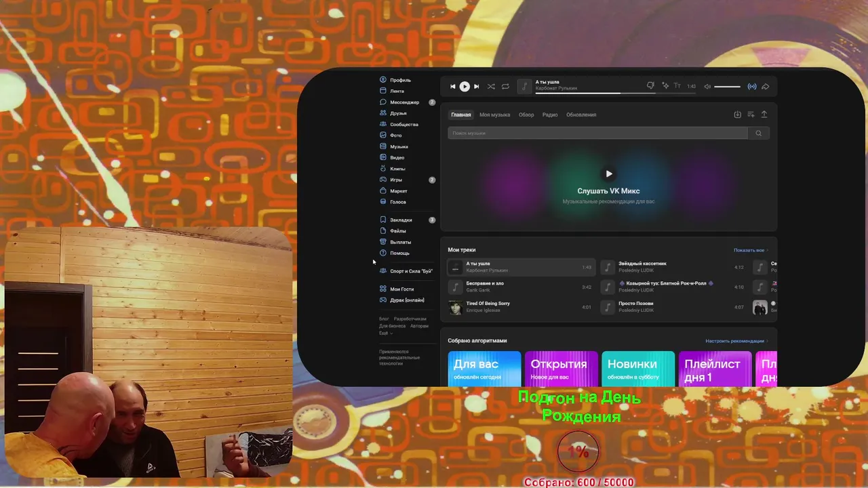Open Голоса in the sidebar
Screen dimensions: 868x488
coord(393,202)
